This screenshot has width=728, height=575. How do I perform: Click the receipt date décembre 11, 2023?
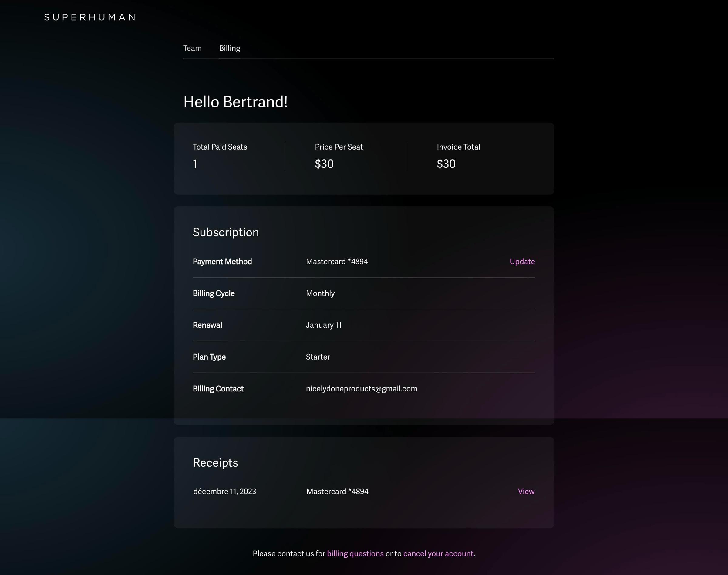click(x=224, y=492)
